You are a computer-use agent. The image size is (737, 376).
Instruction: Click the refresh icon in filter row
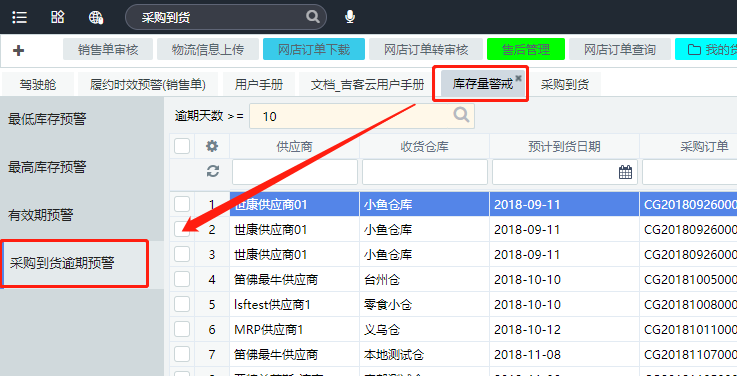pos(213,172)
